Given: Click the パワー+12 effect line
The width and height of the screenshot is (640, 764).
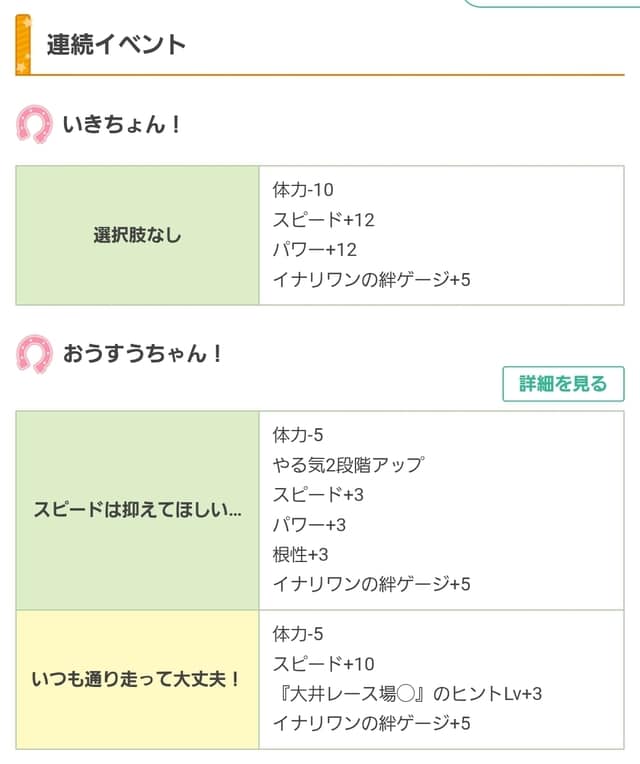Looking at the screenshot, I should [314, 250].
